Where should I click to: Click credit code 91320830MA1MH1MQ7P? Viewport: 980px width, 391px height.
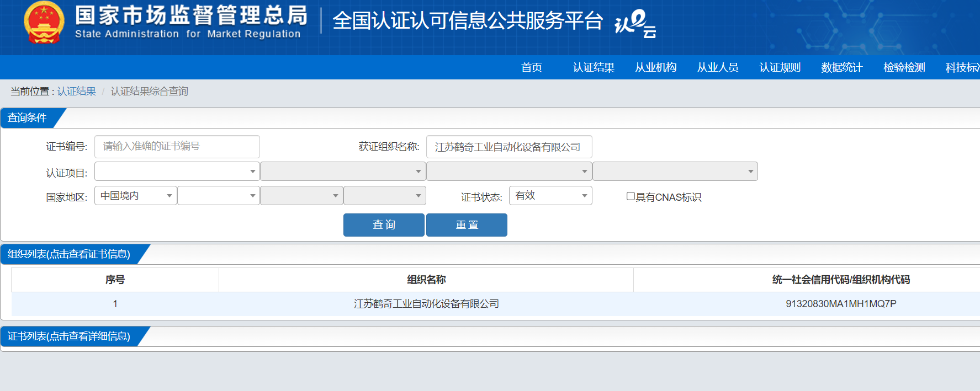tap(841, 304)
